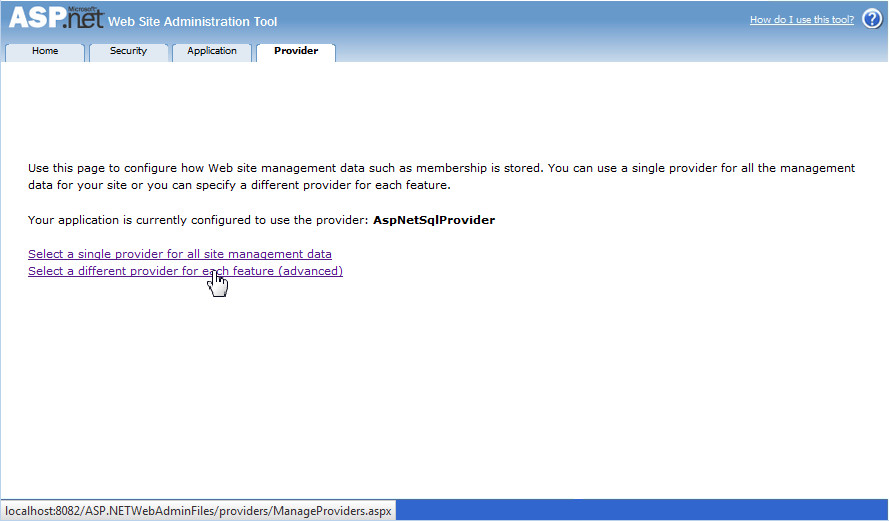Follow the 'How do I use this tool?' link

point(802,20)
